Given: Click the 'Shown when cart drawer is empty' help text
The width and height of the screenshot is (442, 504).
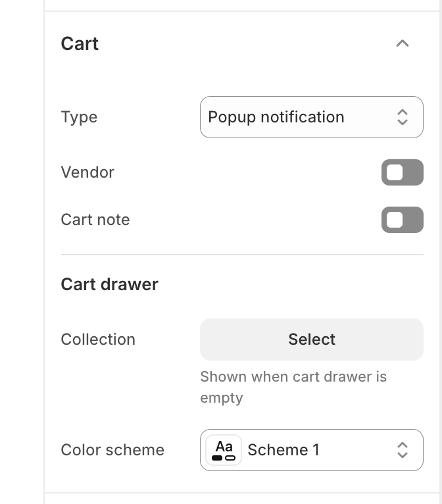Looking at the screenshot, I should pyautogui.click(x=293, y=387).
